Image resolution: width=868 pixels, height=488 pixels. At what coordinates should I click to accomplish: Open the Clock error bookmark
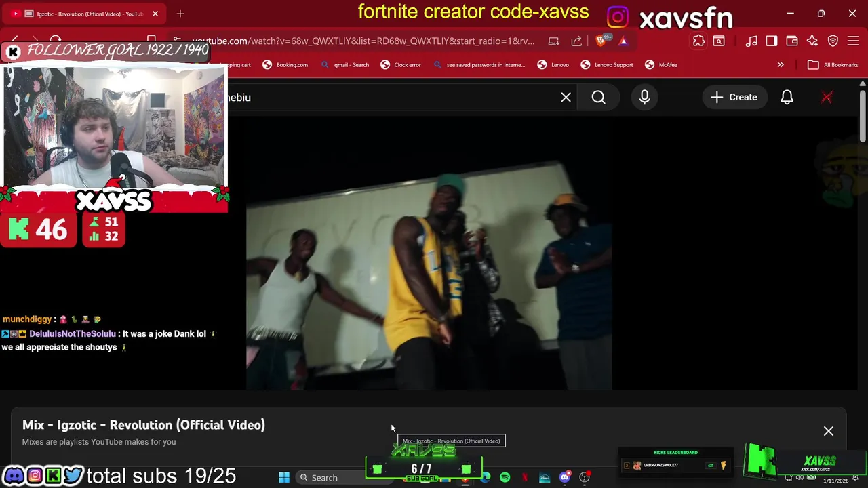click(401, 65)
